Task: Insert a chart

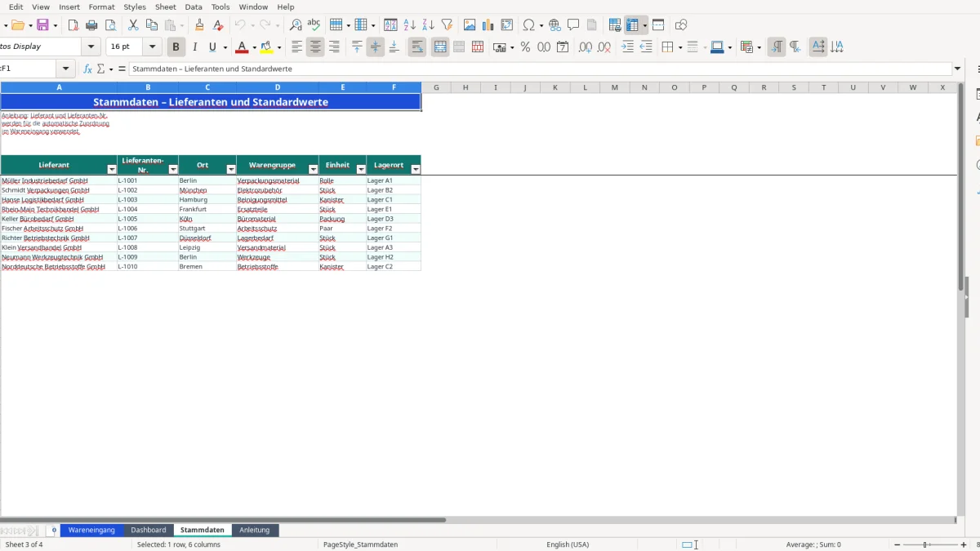Action: coord(488,25)
